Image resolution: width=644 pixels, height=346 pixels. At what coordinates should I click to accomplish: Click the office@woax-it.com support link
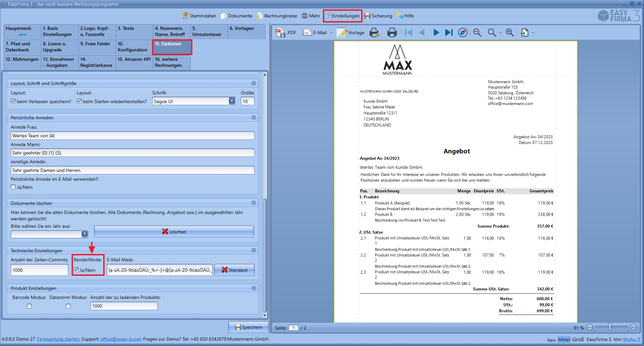121,339
